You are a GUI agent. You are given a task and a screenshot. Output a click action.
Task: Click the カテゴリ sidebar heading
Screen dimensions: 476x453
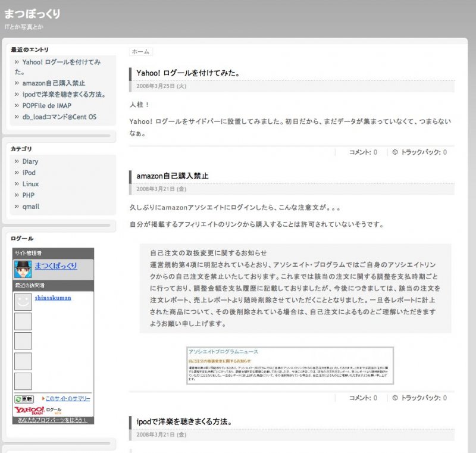[x=21, y=149]
